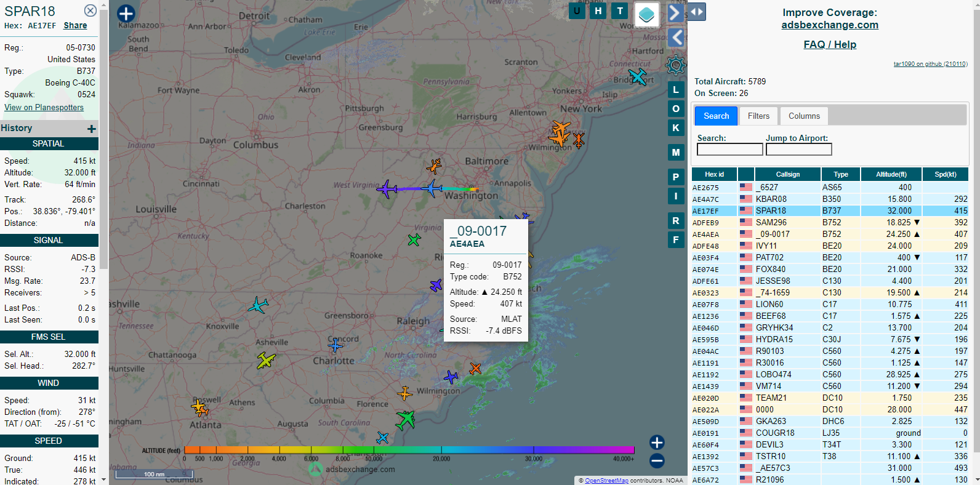Click the teal aircraft icon near Hartford
This screenshot has height=485, width=980.
click(638, 76)
